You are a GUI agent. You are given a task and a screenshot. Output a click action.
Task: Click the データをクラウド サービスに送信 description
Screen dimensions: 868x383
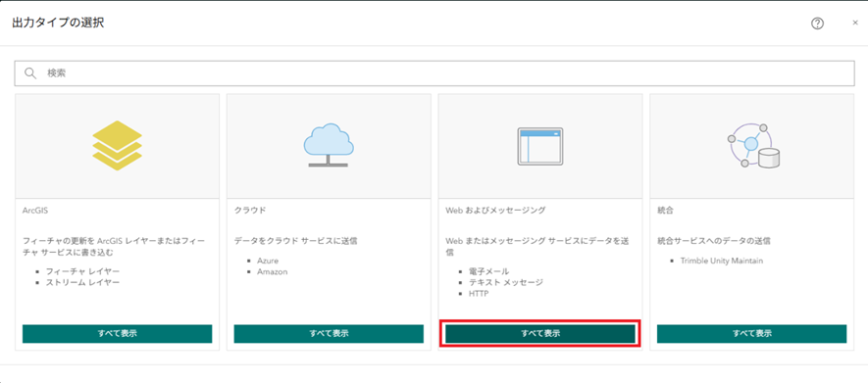point(295,241)
